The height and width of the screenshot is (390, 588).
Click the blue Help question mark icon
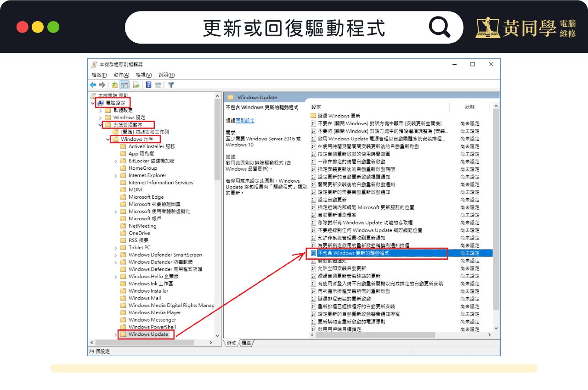149,85
